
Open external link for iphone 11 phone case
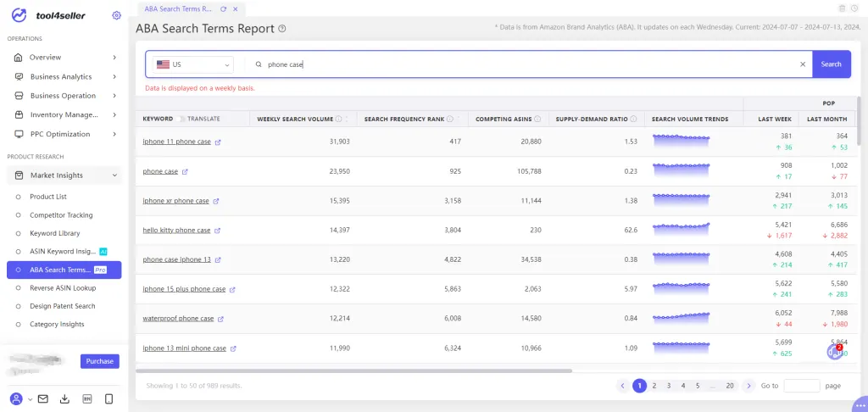coord(218,142)
